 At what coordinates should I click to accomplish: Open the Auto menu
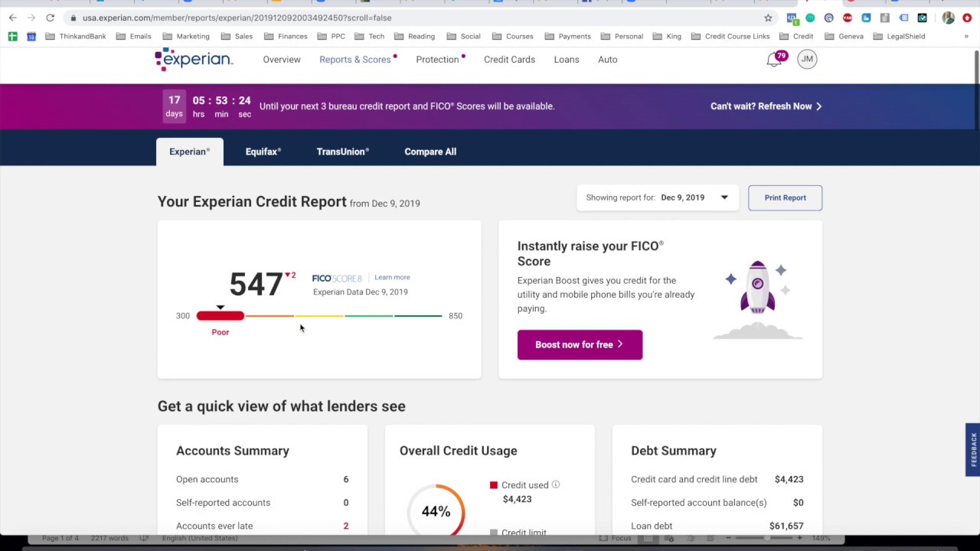608,60
